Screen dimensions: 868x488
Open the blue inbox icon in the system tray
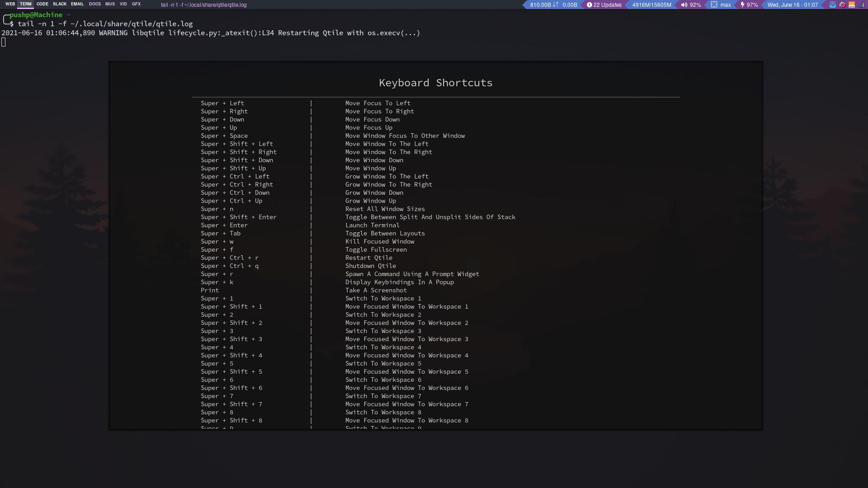tap(832, 5)
